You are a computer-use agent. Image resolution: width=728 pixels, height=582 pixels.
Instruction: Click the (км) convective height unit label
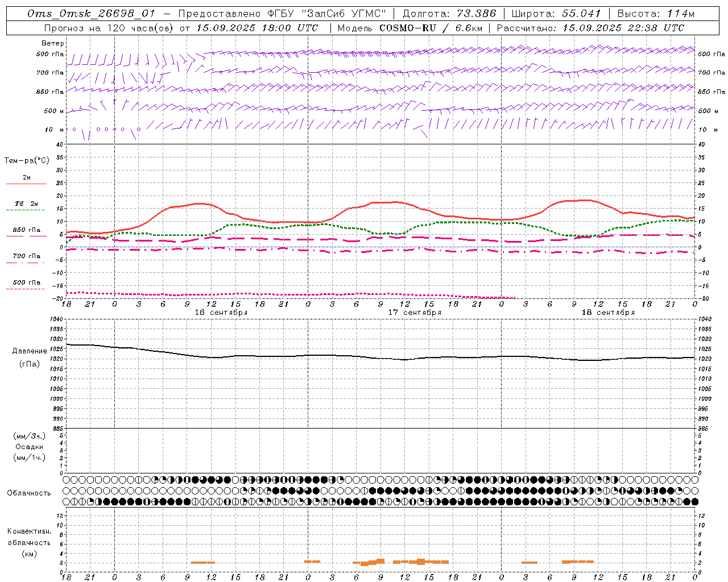(29, 554)
